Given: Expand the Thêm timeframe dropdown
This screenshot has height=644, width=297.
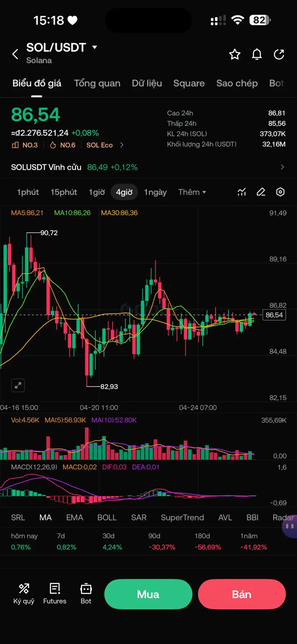Looking at the screenshot, I should 192,192.
